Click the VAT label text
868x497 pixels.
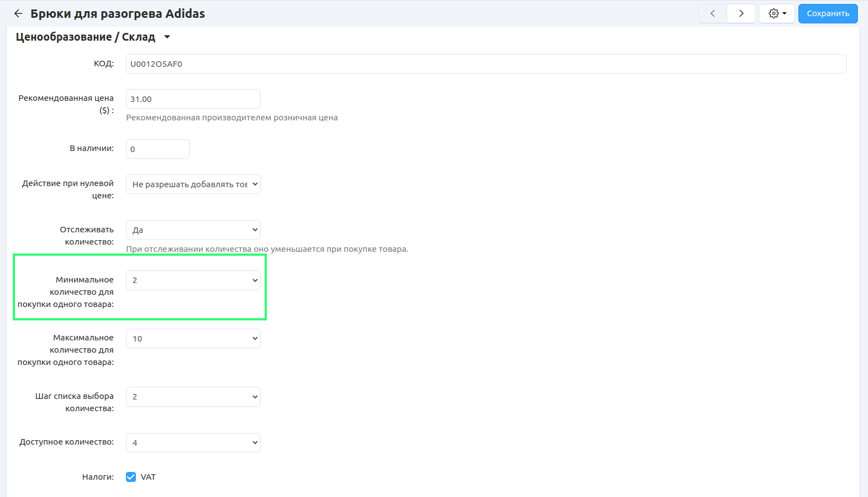click(148, 477)
